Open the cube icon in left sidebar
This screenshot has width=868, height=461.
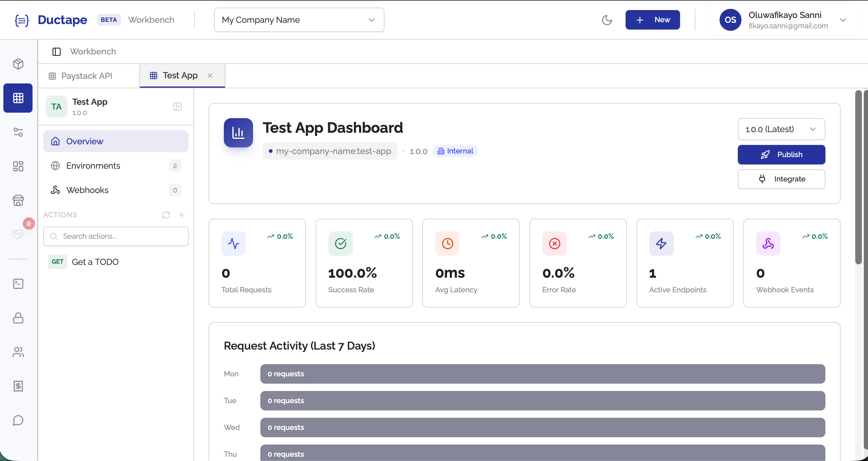click(x=18, y=64)
